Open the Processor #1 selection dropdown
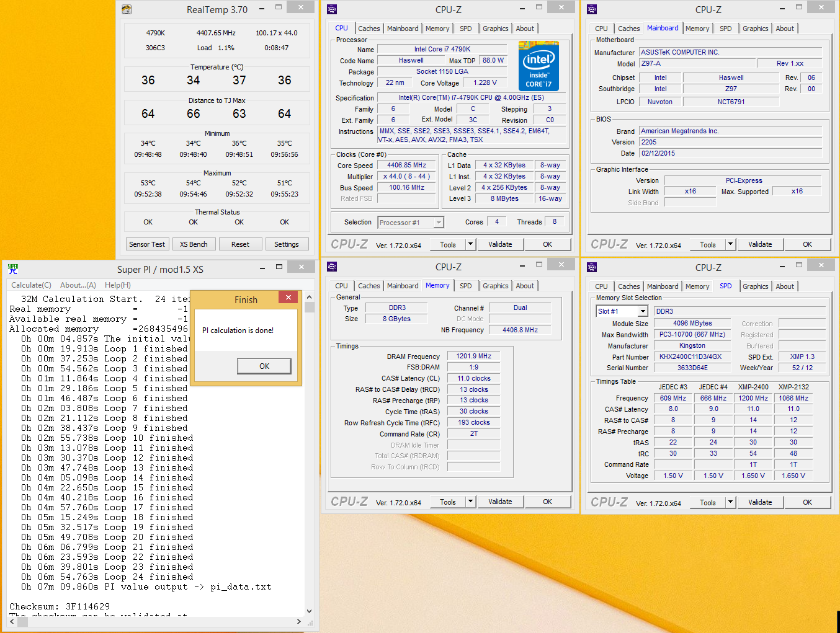This screenshot has width=840, height=633. [439, 223]
